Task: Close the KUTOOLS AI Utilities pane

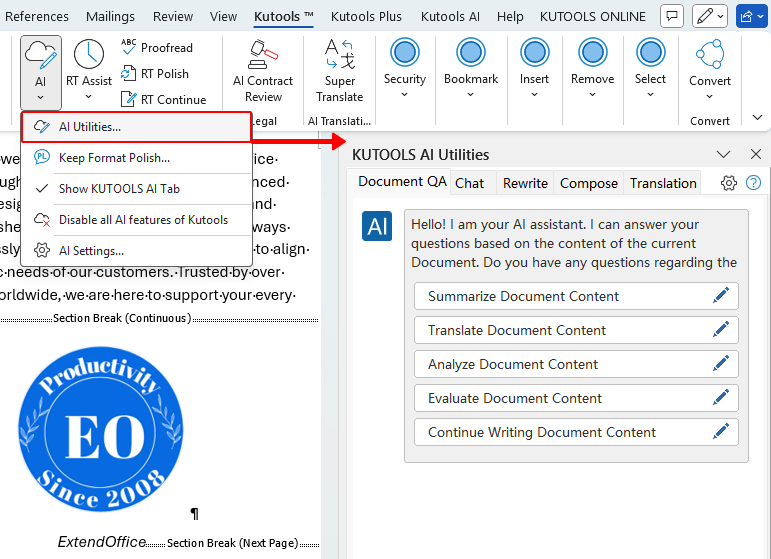Action: [x=756, y=154]
